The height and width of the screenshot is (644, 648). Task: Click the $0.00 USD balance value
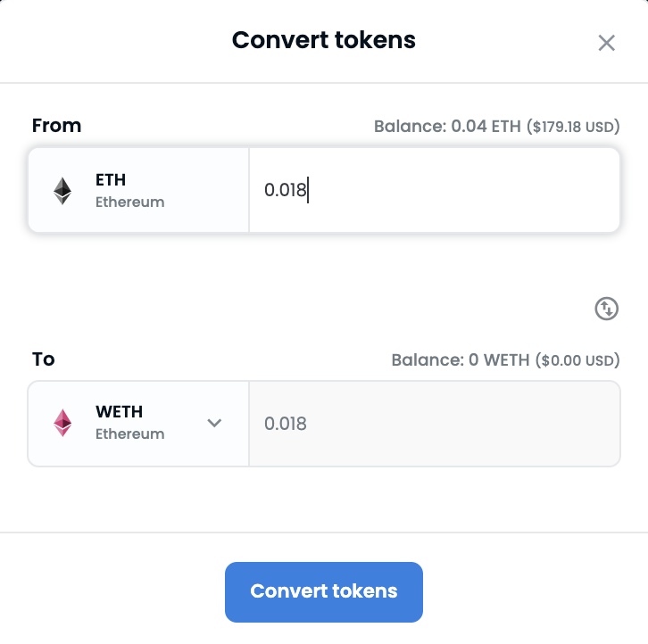577,360
